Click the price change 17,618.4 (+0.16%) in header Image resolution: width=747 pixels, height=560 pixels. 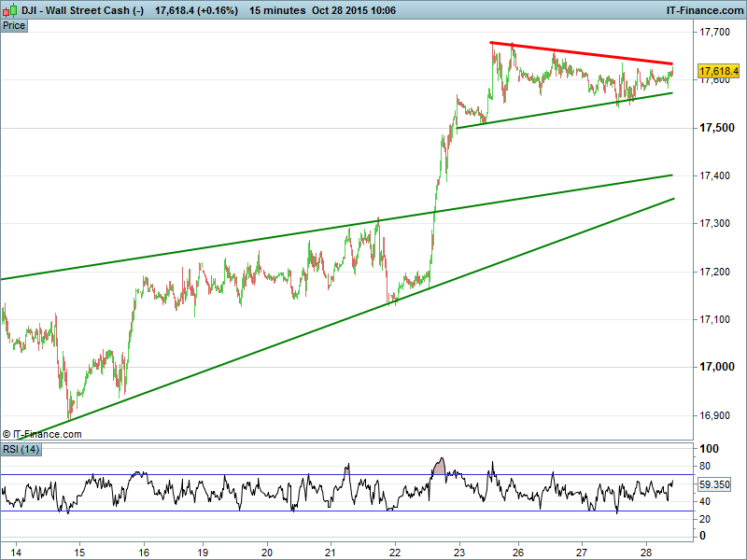(x=196, y=9)
